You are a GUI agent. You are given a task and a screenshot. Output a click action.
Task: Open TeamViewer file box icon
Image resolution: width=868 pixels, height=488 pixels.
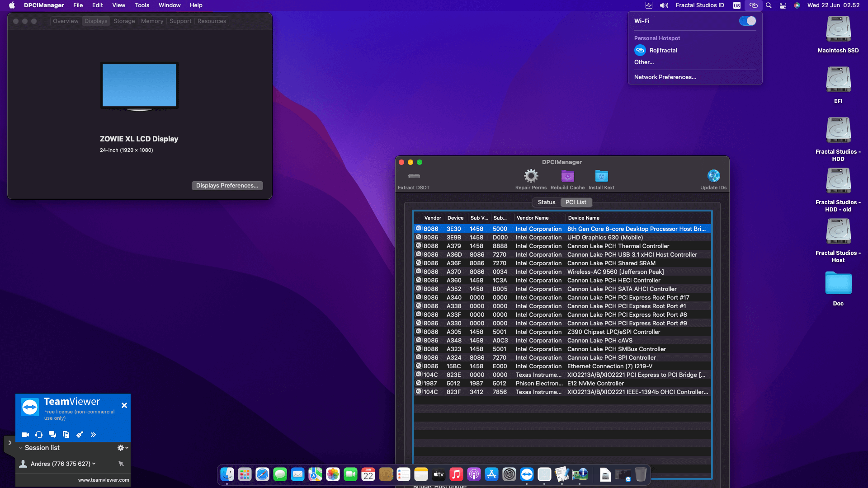(66, 435)
